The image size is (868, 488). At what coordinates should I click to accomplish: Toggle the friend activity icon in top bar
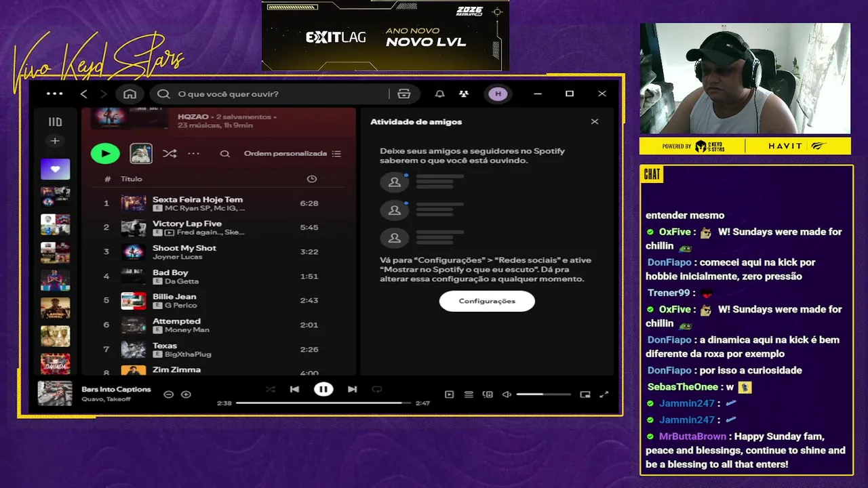tap(463, 94)
